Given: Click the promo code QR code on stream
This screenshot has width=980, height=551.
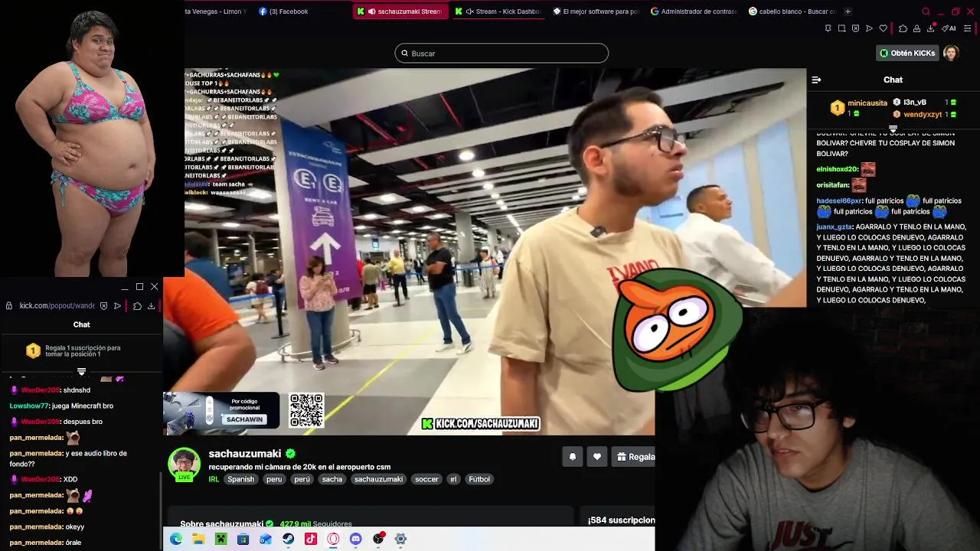Looking at the screenshot, I should click(306, 410).
